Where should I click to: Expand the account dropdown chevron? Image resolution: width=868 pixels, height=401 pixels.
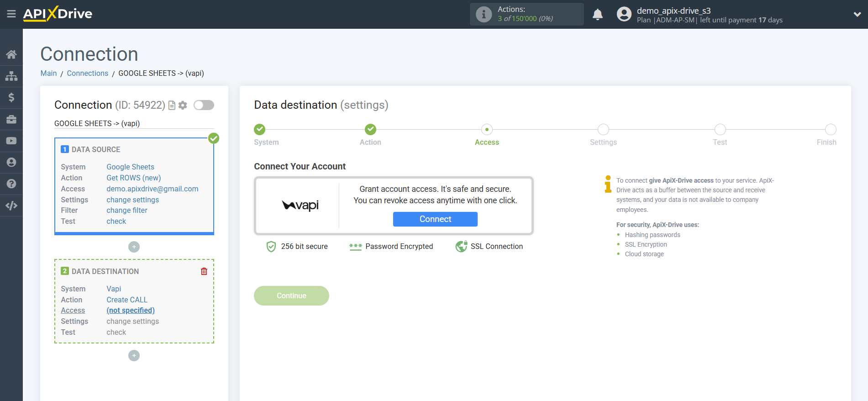[x=857, y=14]
